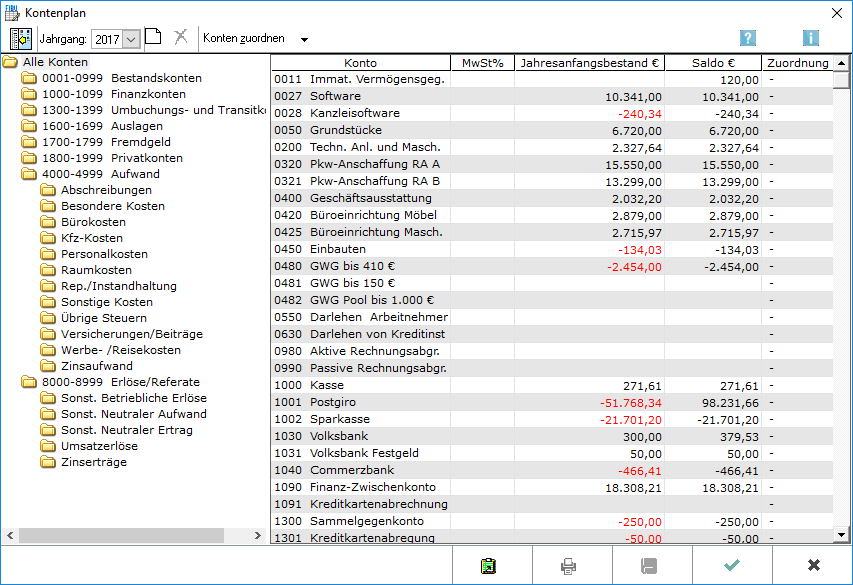853x585 pixels.
Task: Open the Jahrgang 2017 dropdown
Action: point(131,39)
